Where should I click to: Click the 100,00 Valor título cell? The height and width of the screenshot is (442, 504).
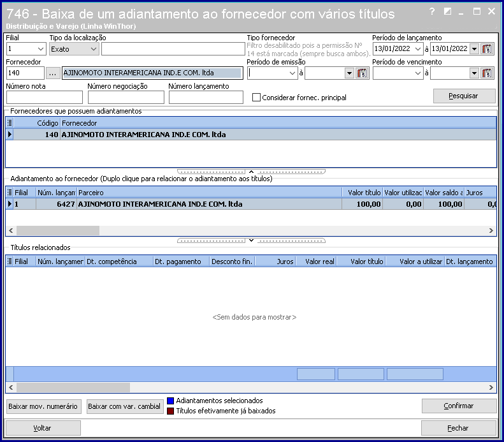[363, 204]
